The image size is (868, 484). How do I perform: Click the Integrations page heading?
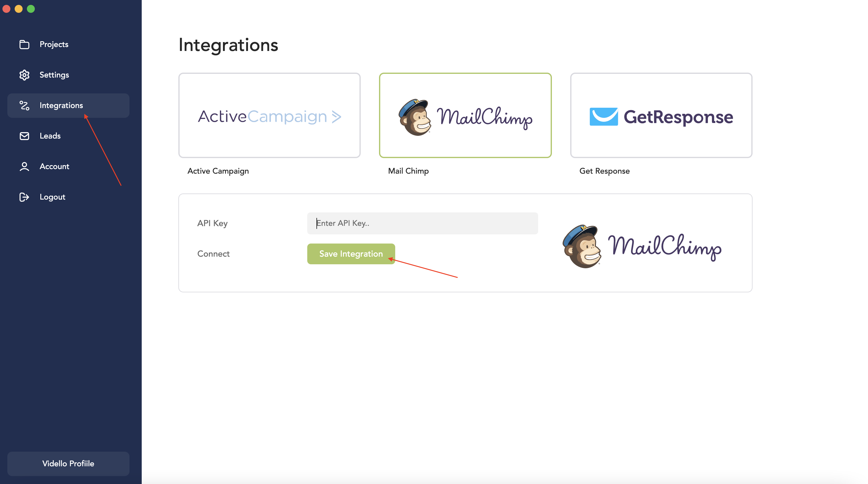pos(228,45)
